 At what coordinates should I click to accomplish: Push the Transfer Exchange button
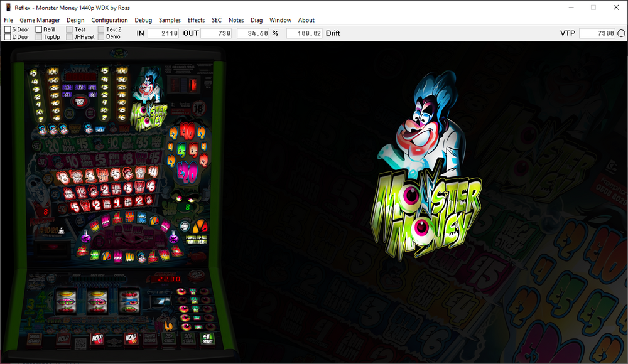150,338
